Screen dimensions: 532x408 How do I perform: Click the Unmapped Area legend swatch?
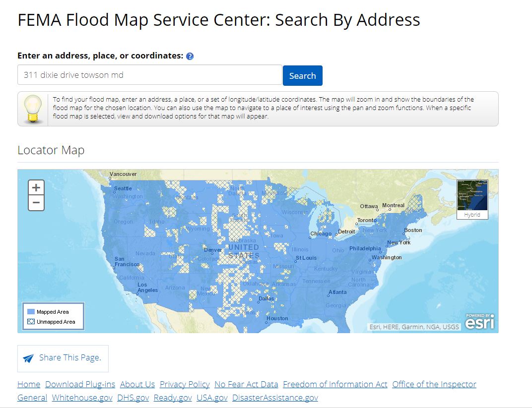click(31, 321)
